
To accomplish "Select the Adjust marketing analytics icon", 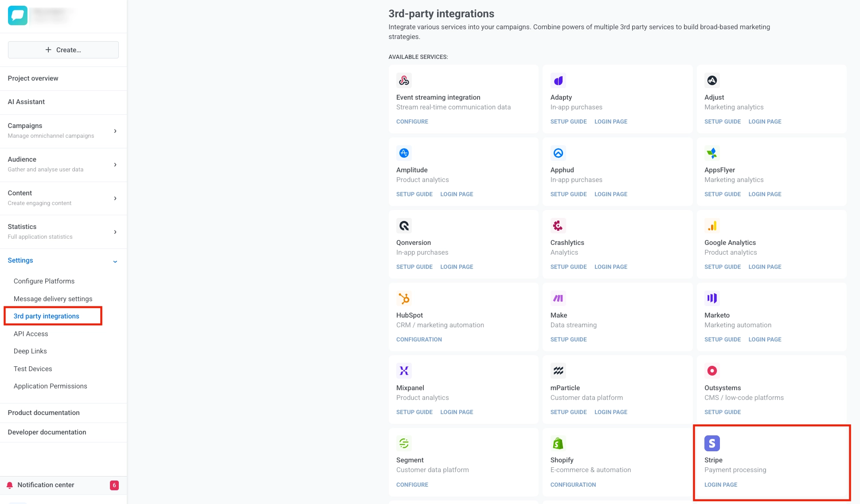I will coord(712,80).
